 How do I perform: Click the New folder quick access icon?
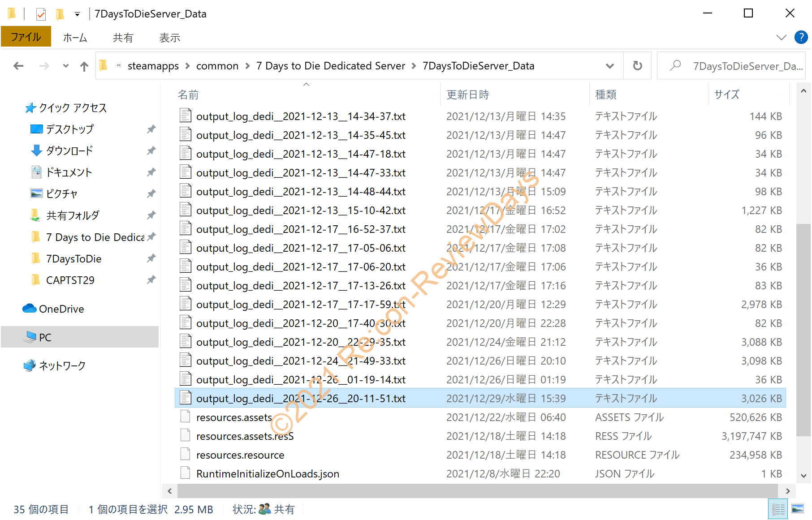click(60, 14)
